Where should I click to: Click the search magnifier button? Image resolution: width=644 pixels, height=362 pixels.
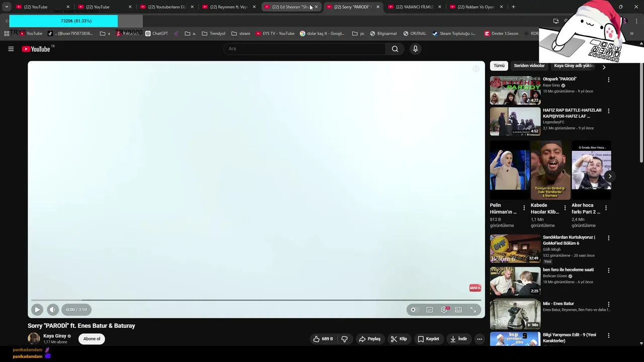(x=395, y=49)
